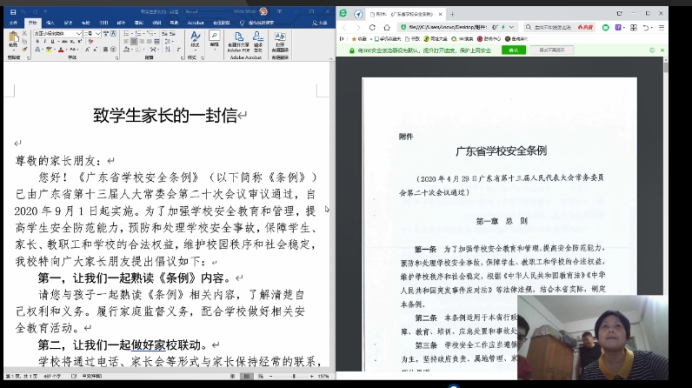Expand the browser address bar dropdown arrow
Screen dimensions: 692x388
click(511, 27)
